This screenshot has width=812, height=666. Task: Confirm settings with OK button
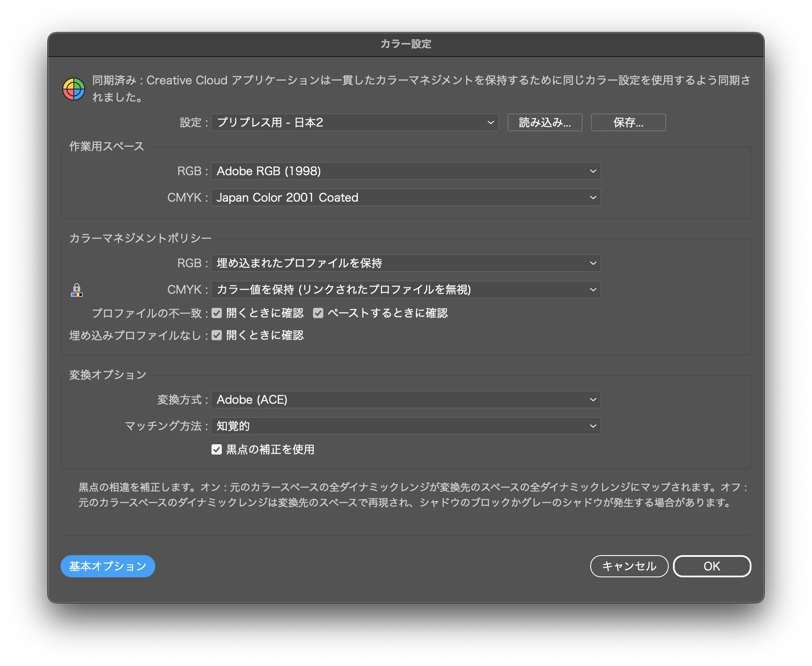tap(712, 566)
